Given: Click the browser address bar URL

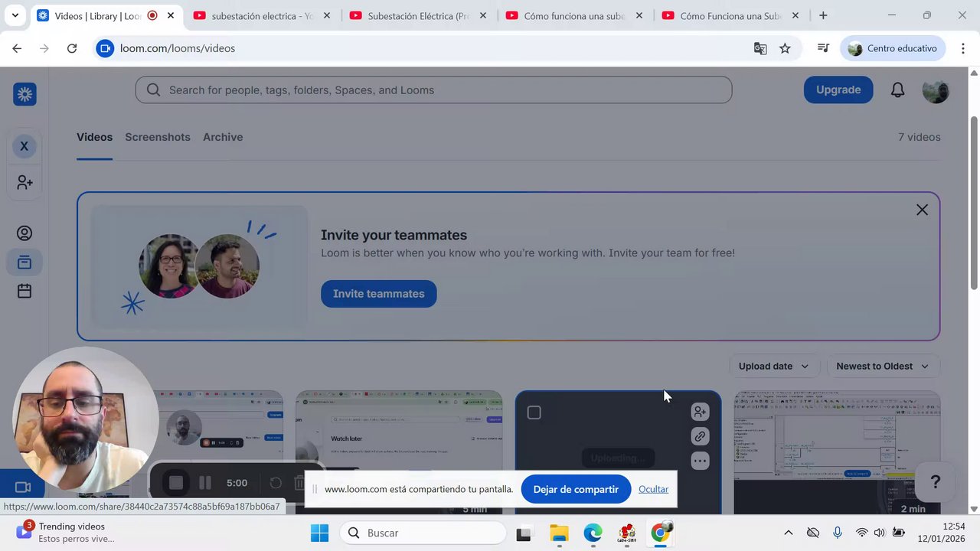Looking at the screenshot, I should point(178,48).
